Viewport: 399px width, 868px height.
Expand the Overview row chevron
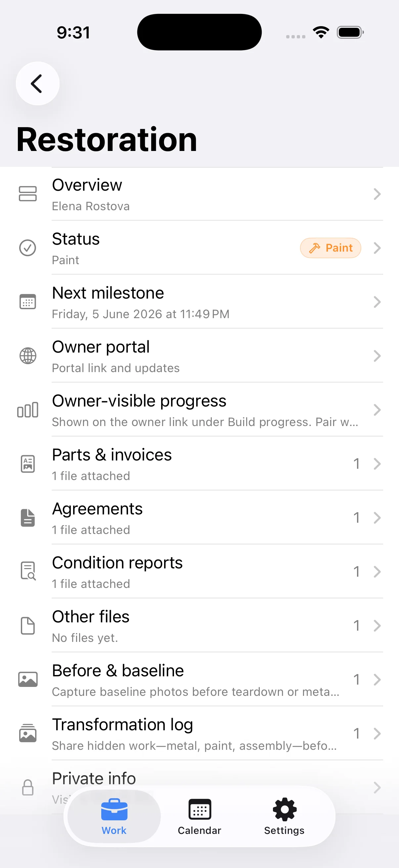tap(377, 194)
